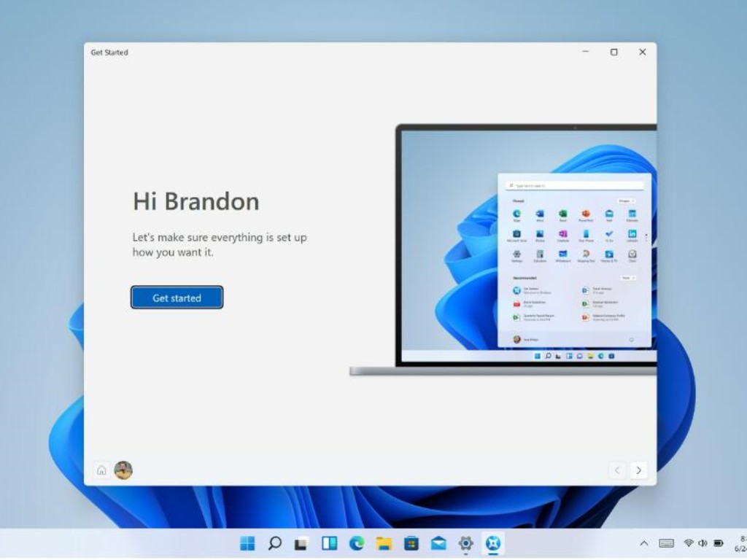Image resolution: width=747 pixels, height=560 pixels.
Task: Launch Microsoft Store from the taskbar
Action: click(411, 543)
